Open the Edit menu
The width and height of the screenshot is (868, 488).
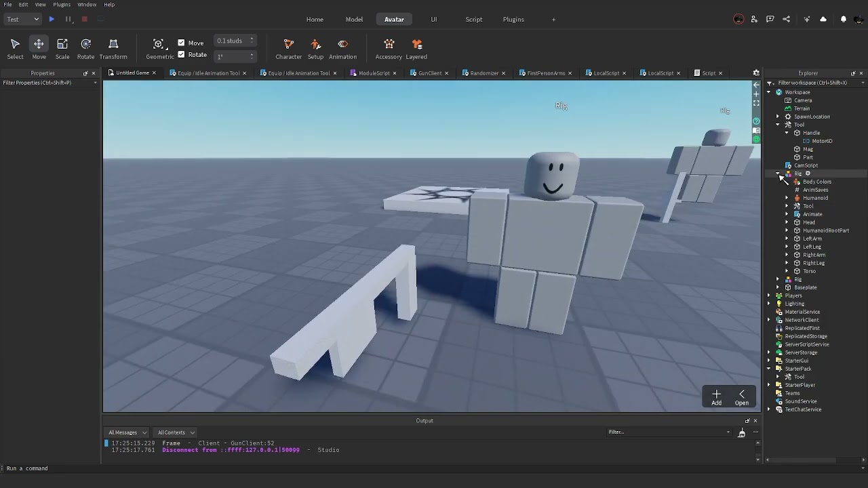(23, 4)
